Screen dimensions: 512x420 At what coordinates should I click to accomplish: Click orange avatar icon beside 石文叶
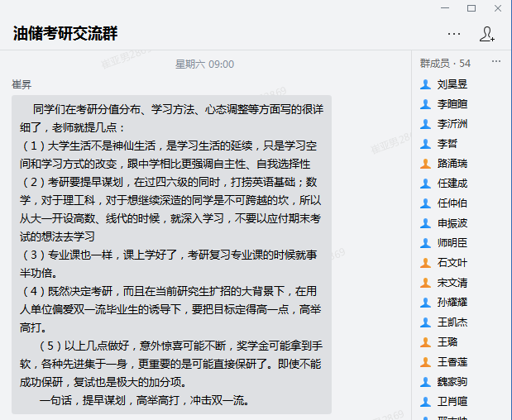pos(426,263)
